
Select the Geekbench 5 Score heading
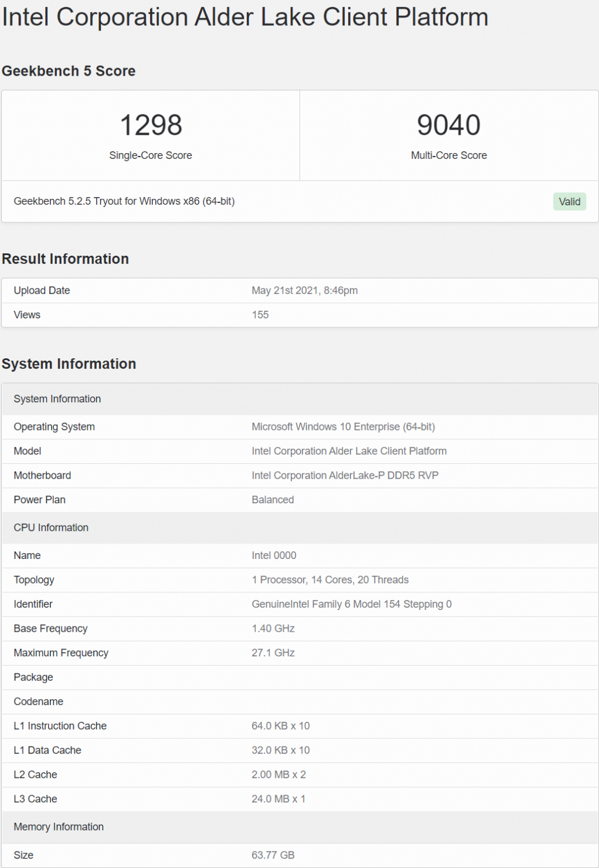pos(69,71)
